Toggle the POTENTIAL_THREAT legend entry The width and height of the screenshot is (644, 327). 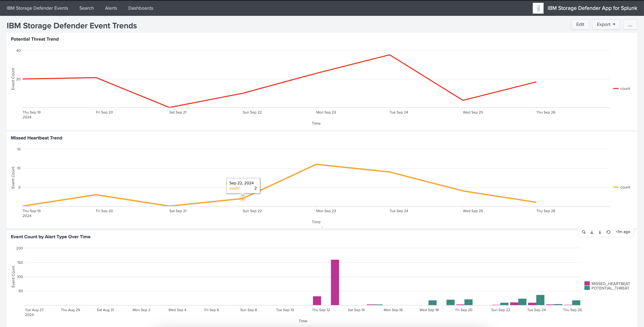(607, 288)
